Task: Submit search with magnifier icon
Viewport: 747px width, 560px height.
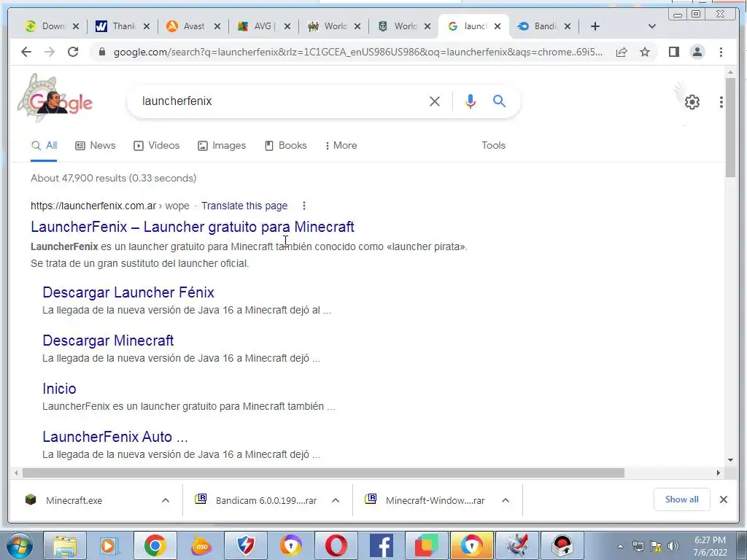Action: point(499,101)
